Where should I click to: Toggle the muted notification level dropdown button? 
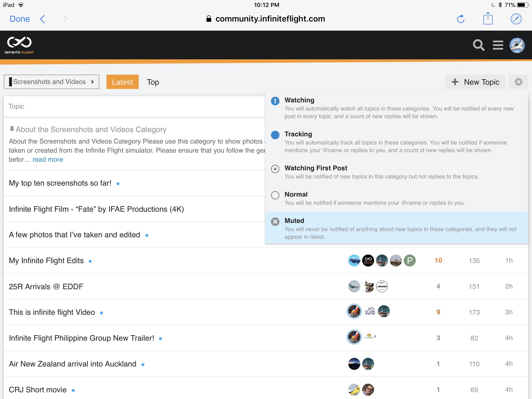coord(518,82)
